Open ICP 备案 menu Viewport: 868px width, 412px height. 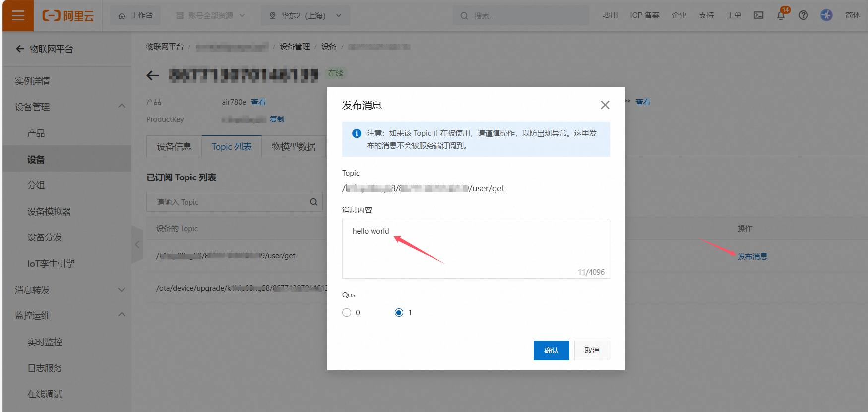coord(645,15)
